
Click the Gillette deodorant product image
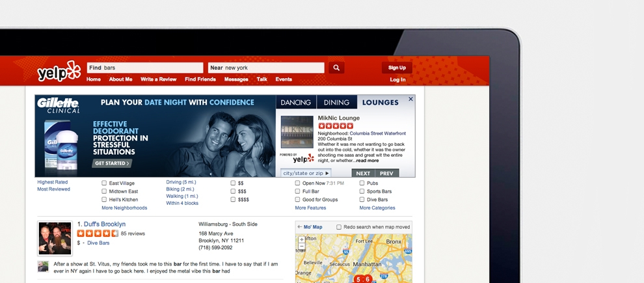61,144
